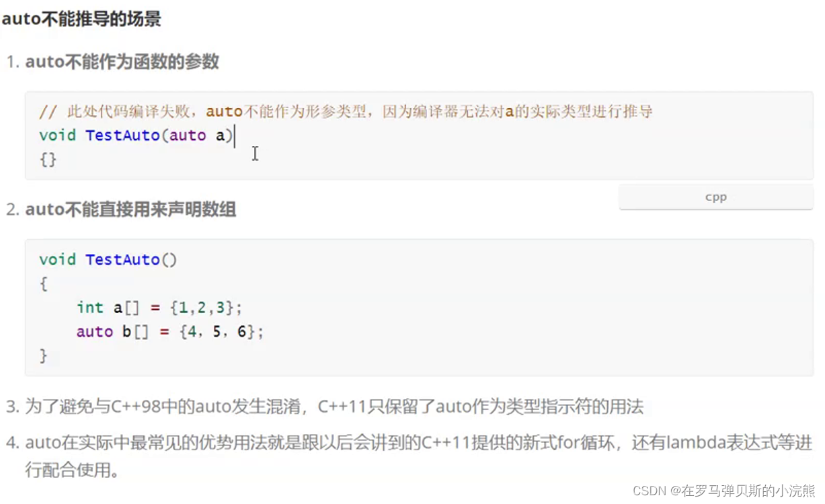Click the opening brace under void TestAuto()
825x504 pixels.
click(x=44, y=284)
